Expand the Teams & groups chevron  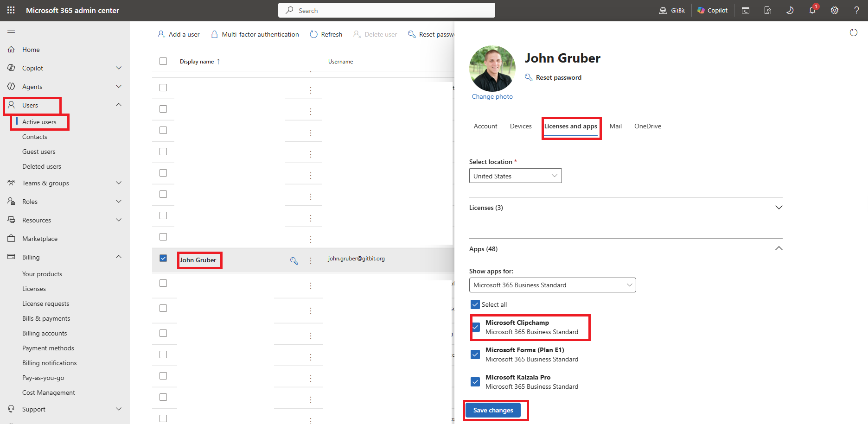[x=119, y=183]
